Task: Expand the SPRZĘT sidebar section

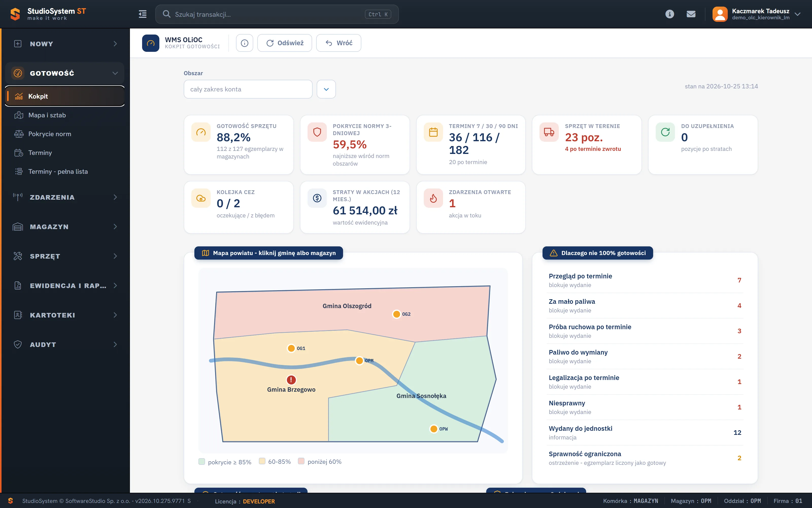Action: coord(65,256)
